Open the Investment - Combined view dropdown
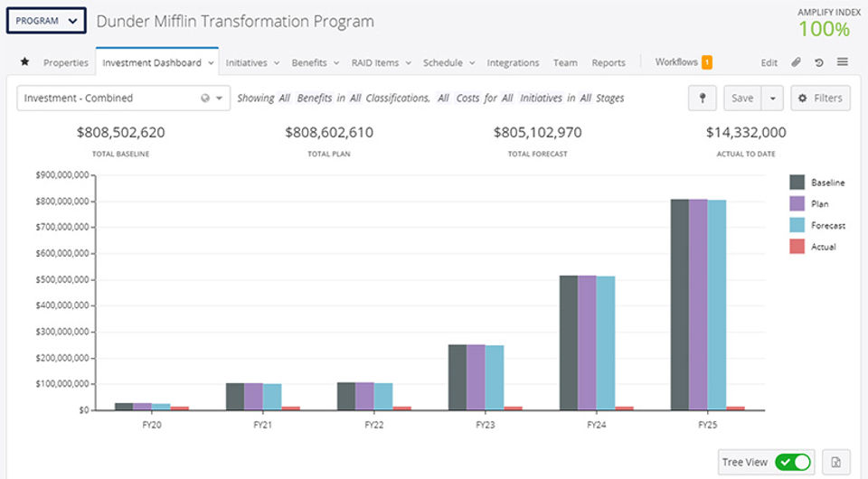 [x=124, y=98]
